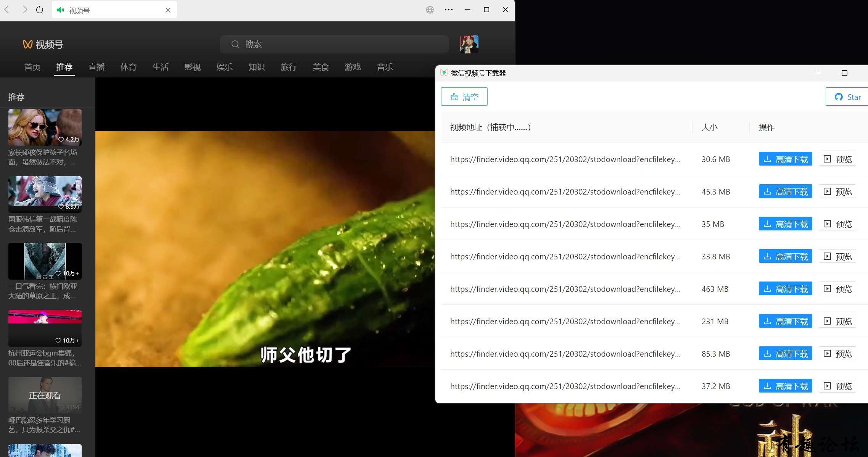Preview the 45.3 MB video
The image size is (868, 457).
(x=837, y=191)
